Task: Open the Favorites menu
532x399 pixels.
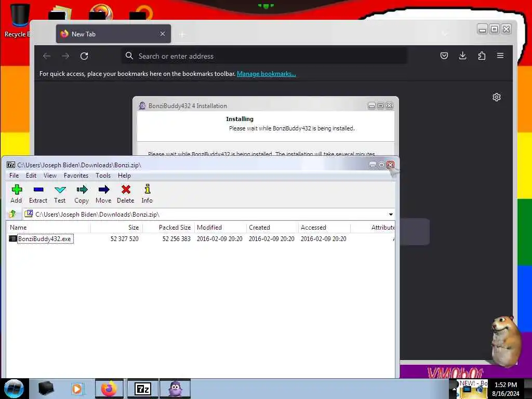Action: click(x=76, y=176)
